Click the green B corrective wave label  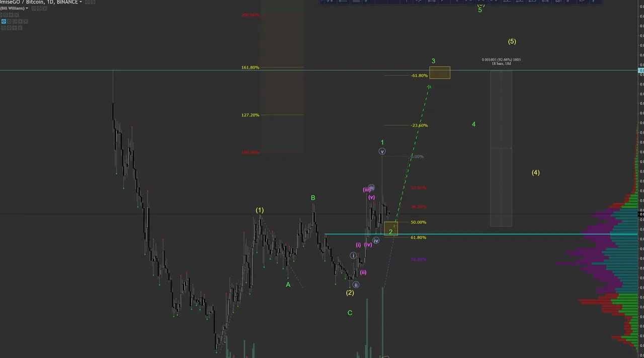click(x=313, y=198)
